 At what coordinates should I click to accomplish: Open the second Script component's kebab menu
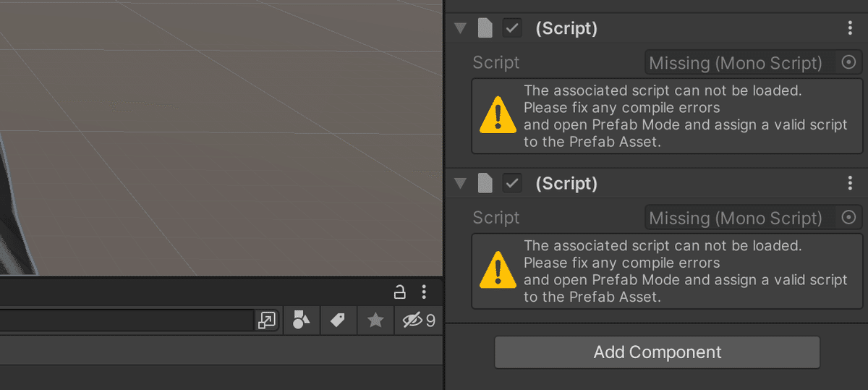pos(850,184)
